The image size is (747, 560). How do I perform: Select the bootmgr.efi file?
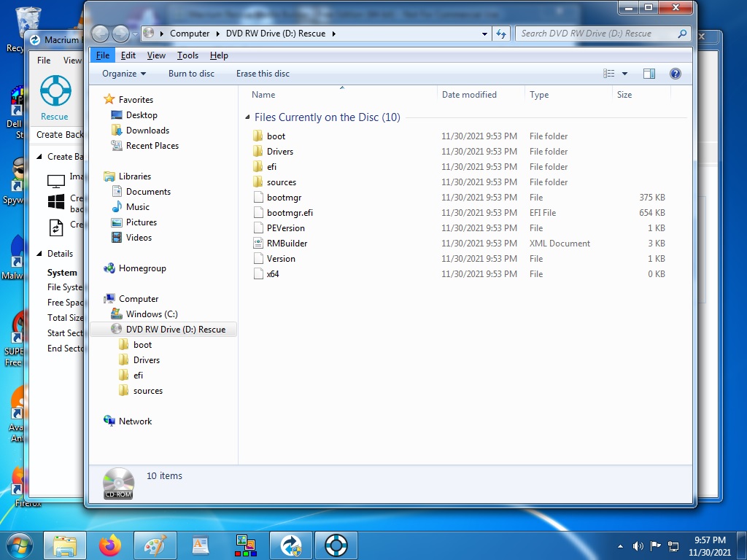click(290, 212)
